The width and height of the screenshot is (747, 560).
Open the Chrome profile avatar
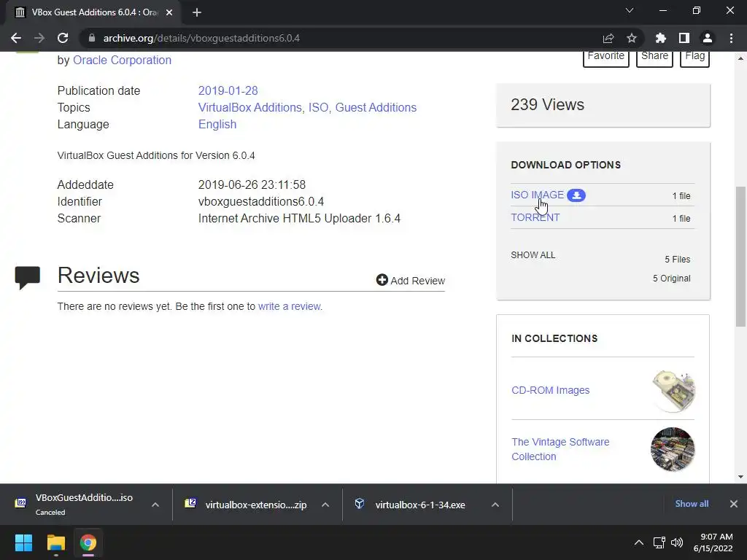point(708,38)
